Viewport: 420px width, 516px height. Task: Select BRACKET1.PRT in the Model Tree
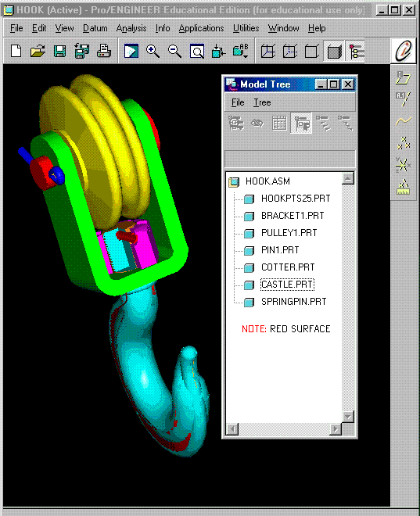tap(293, 216)
